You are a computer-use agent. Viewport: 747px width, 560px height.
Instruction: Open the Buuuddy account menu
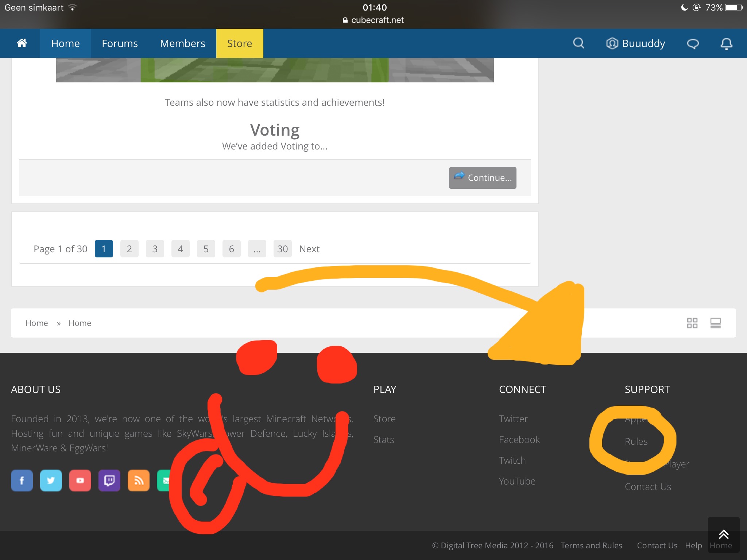coord(636,43)
